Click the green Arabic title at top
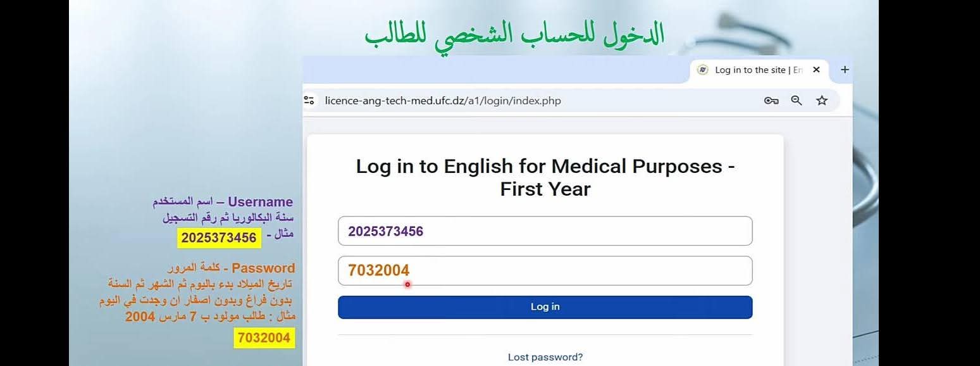Viewport: 980px width, 366px height. click(x=514, y=35)
